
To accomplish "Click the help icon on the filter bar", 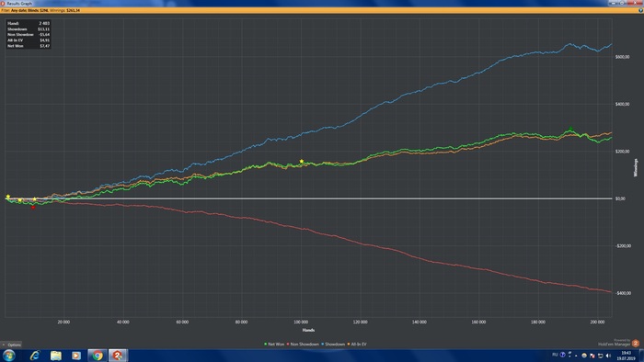I will (x=640, y=10).
